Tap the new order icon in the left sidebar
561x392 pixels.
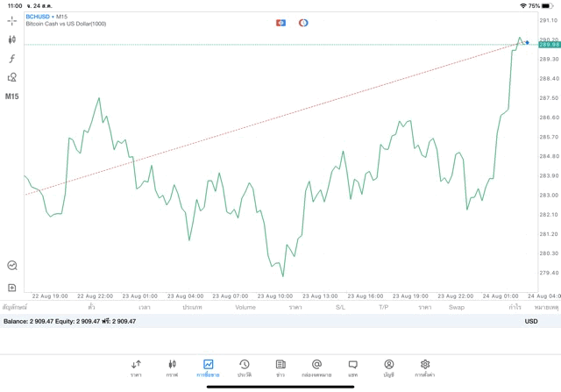(x=12, y=288)
